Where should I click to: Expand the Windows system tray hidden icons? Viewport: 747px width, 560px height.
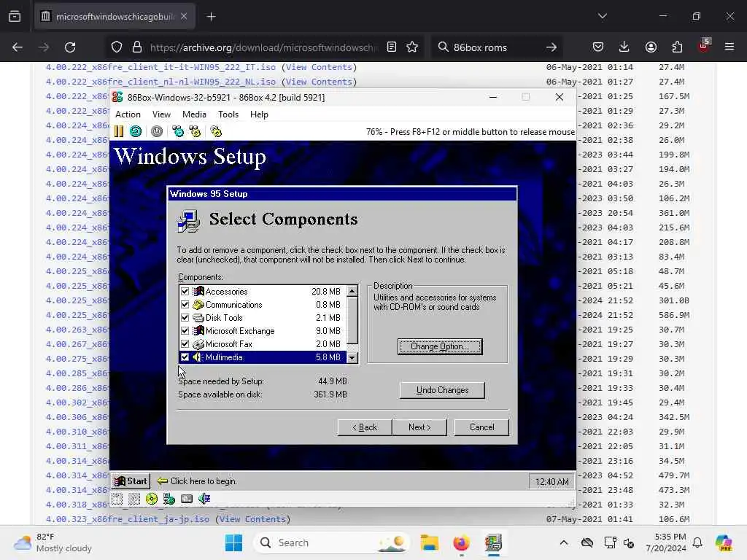(x=564, y=542)
